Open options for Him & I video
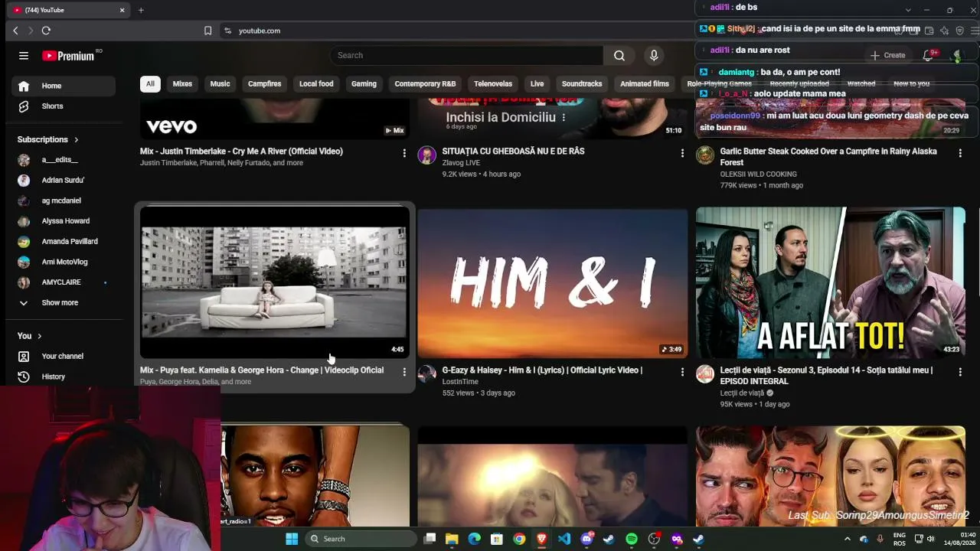The height and width of the screenshot is (551, 980). click(682, 372)
